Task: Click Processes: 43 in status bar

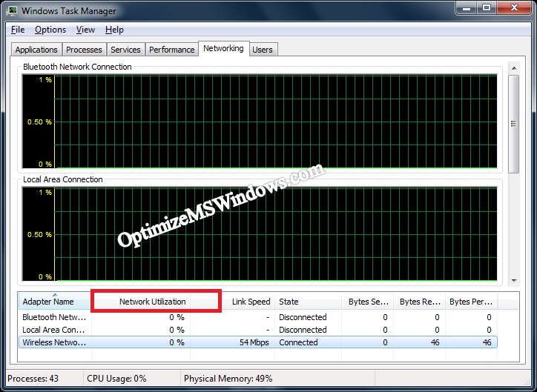Action: point(33,379)
